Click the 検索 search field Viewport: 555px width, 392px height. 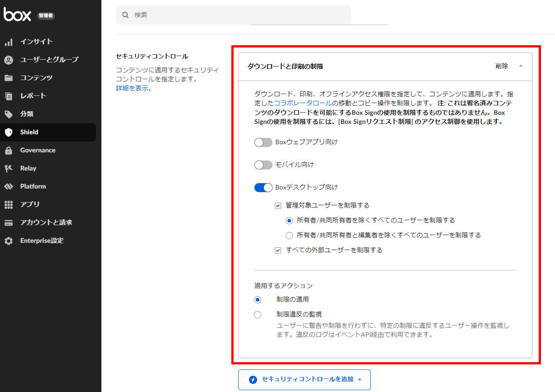pos(234,15)
